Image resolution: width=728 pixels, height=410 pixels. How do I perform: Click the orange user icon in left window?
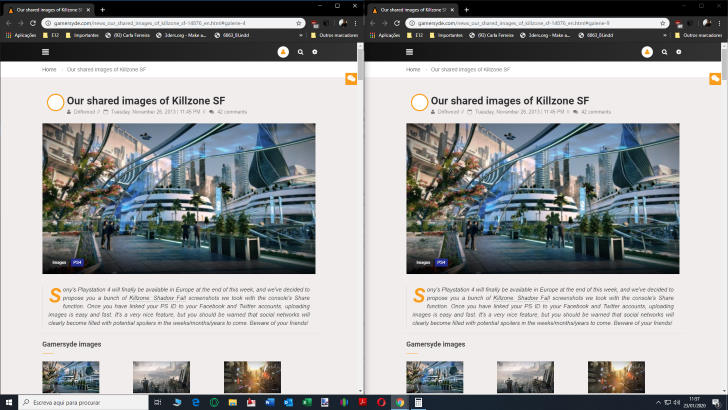(283, 52)
